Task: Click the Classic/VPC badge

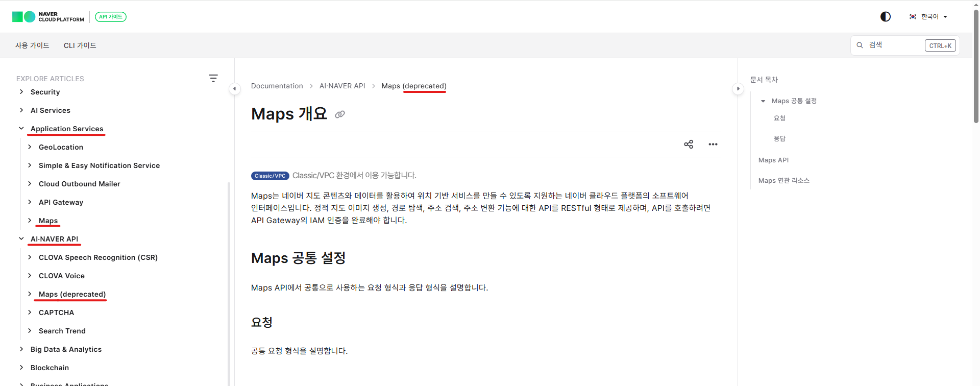Action: pos(270,176)
